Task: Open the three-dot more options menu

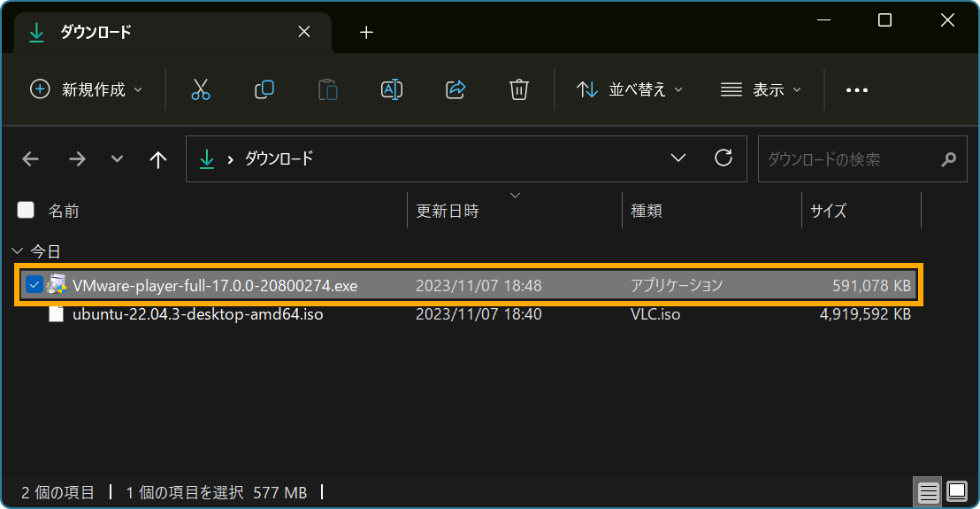Action: [857, 89]
